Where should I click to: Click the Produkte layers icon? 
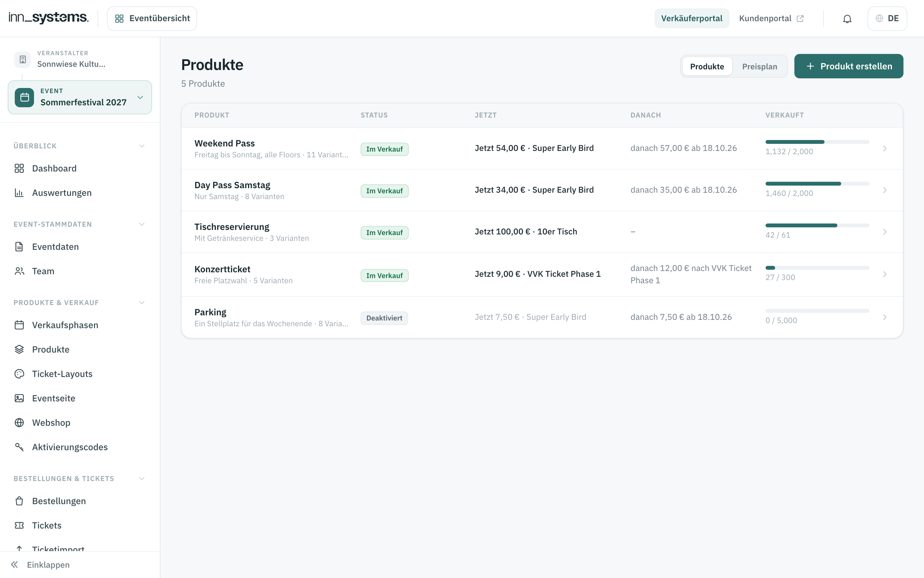click(19, 349)
